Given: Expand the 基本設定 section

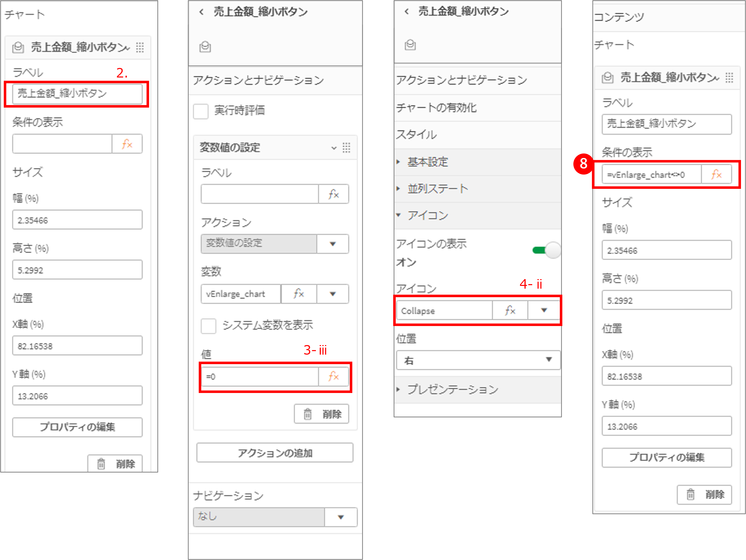Looking at the screenshot, I should pyautogui.click(x=478, y=162).
